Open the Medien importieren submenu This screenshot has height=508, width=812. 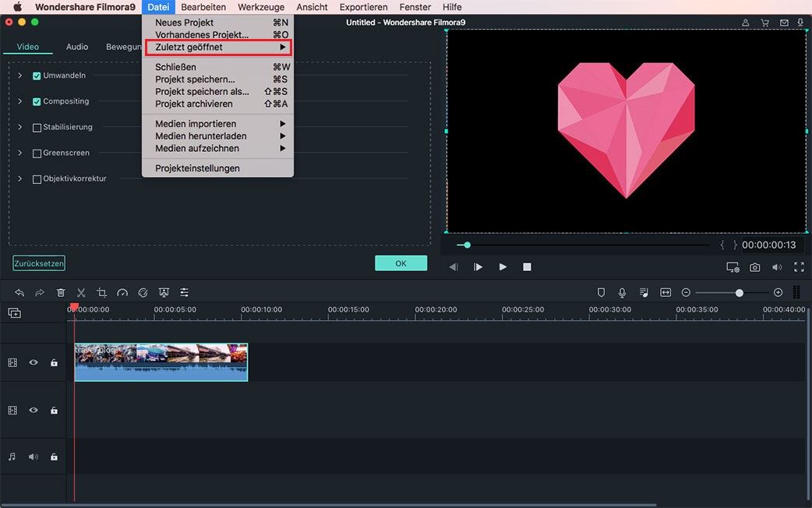click(x=218, y=124)
